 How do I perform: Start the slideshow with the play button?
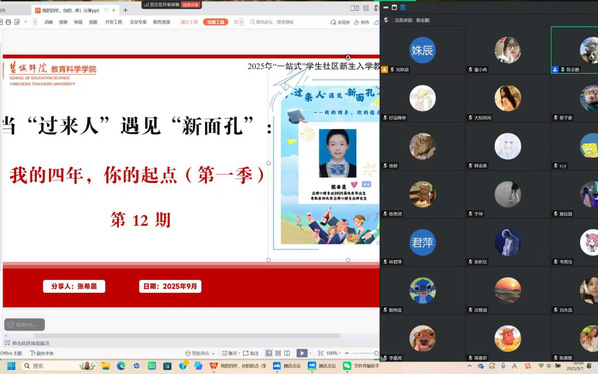pos(302,353)
